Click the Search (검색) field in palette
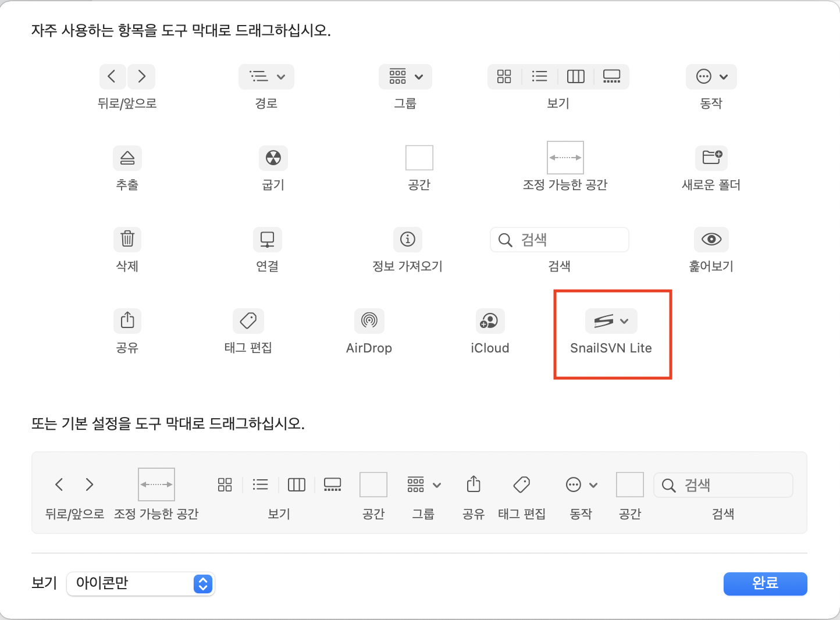Viewport: 840px width, 620px height. tap(560, 240)
